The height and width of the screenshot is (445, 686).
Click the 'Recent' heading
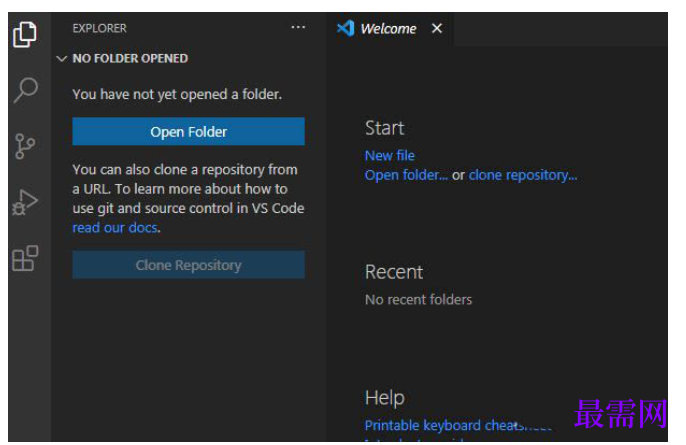point(394,272)
